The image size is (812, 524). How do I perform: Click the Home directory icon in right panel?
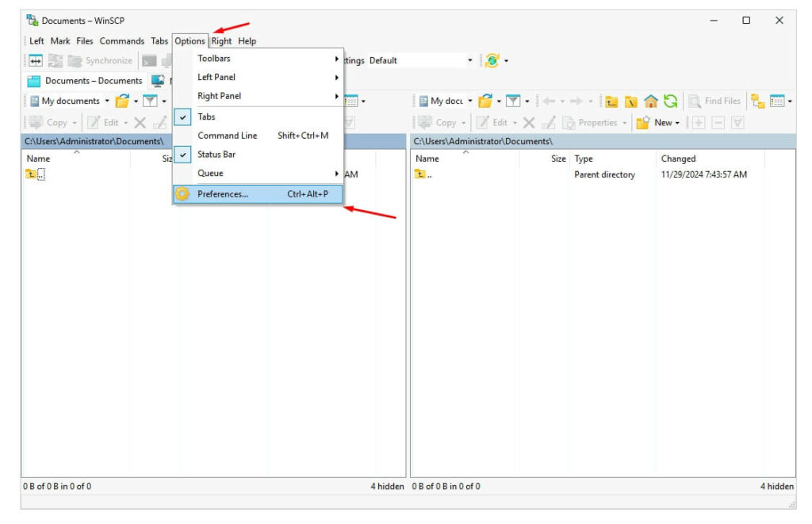pos(650,101)
